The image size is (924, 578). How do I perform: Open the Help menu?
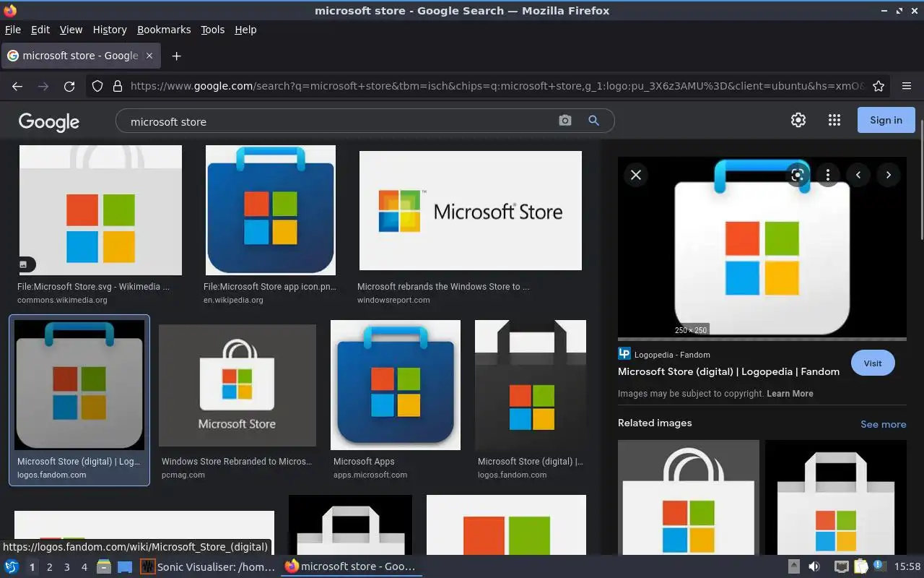pos(245,30)
